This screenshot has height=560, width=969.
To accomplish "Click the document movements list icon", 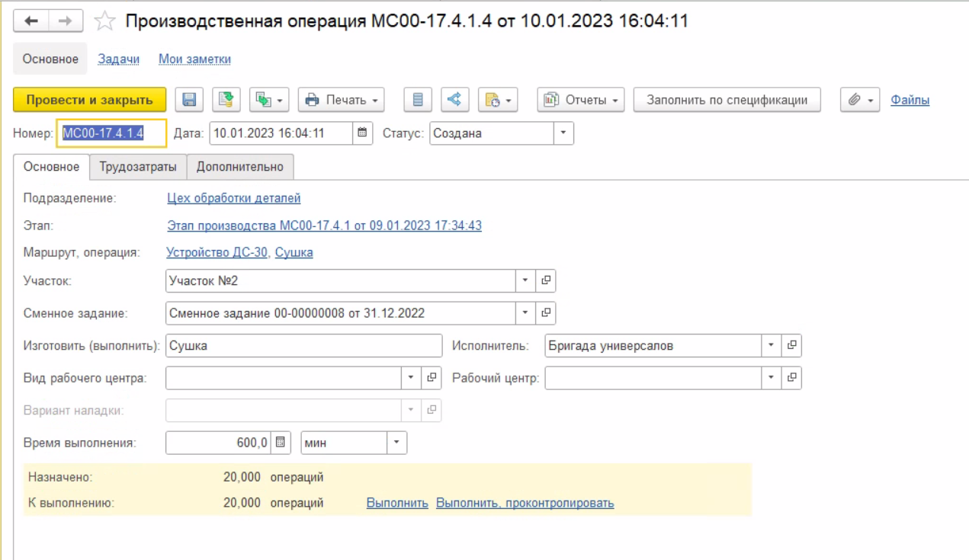I will pos(417,100).
